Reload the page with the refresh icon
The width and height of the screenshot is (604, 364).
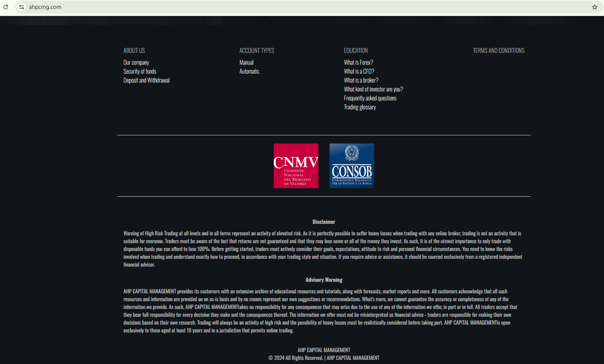[6, 7]
